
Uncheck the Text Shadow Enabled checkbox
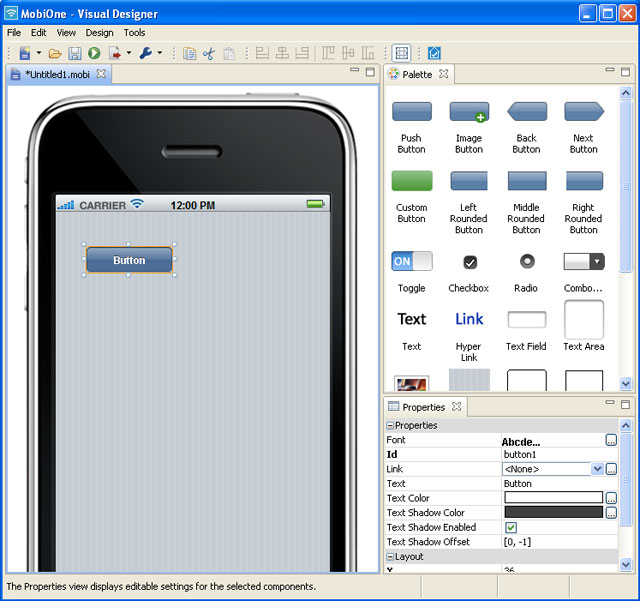pyautogui.click(x=511, y=527)
